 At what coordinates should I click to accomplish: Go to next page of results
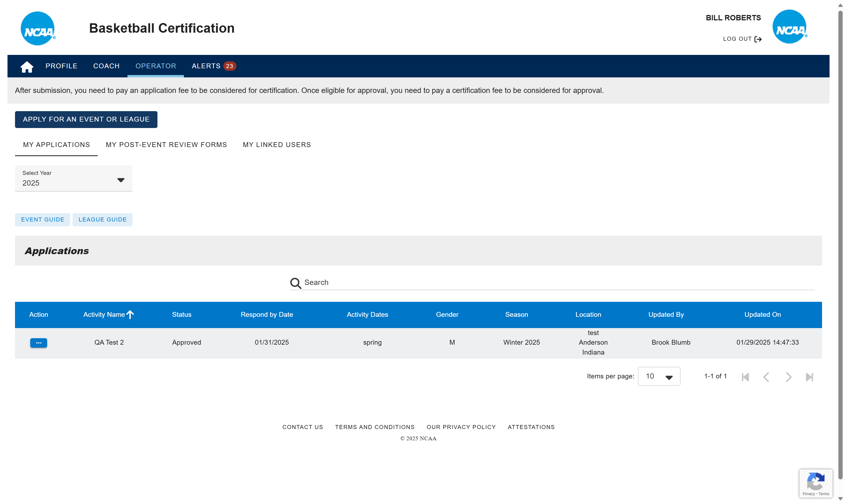(x=788, y=377)
